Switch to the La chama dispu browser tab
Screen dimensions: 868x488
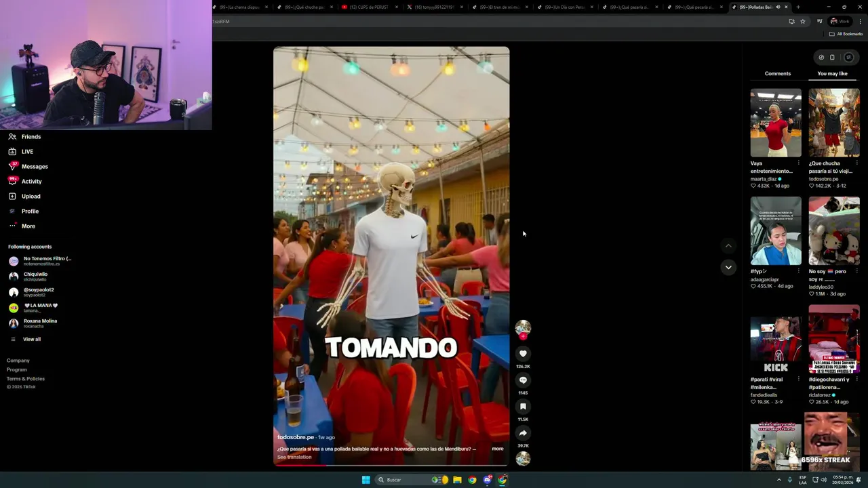point(241,7)
